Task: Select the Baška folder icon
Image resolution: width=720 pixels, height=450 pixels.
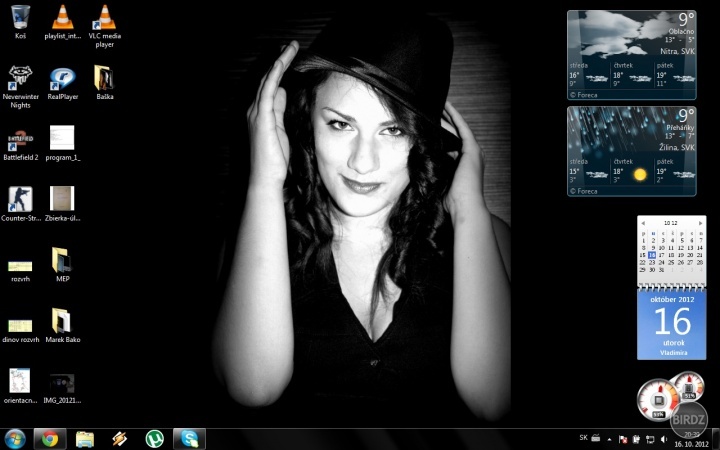Action: pyautogui.click(x=105, y=82)
